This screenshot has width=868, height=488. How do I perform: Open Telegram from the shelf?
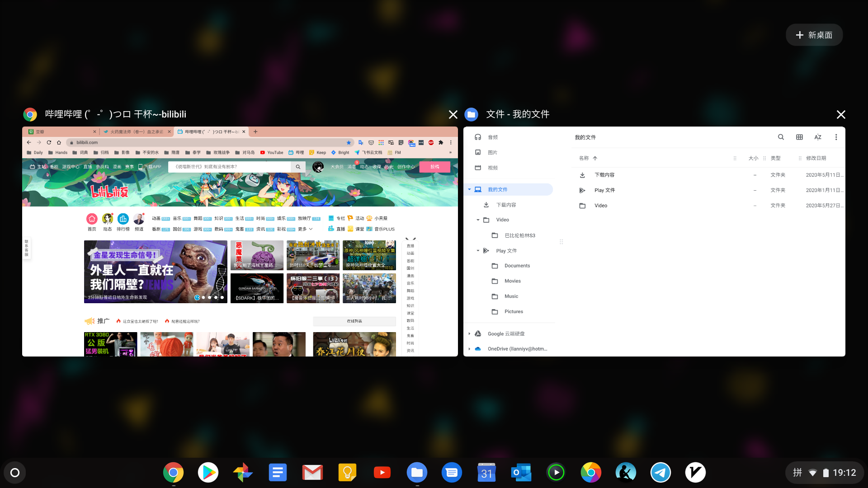(x=660, y=473)
